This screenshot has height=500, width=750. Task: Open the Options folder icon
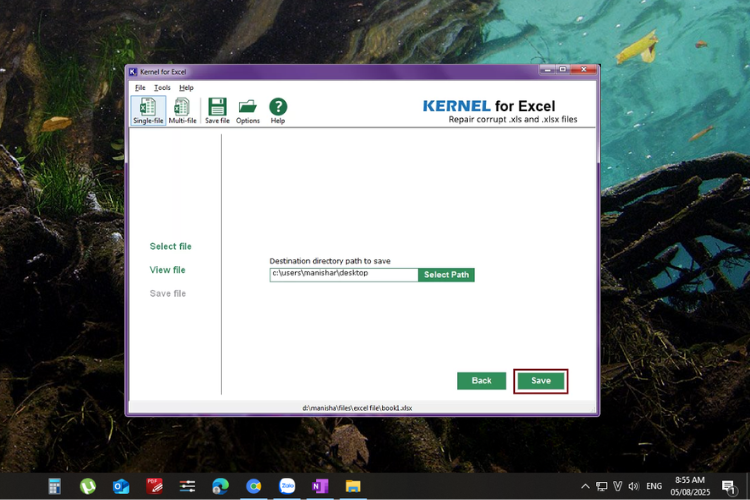[248, 111]
